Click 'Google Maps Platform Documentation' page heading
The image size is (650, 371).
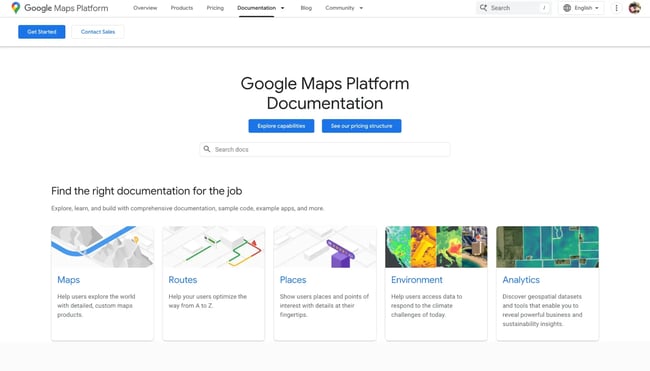[325, 93]
